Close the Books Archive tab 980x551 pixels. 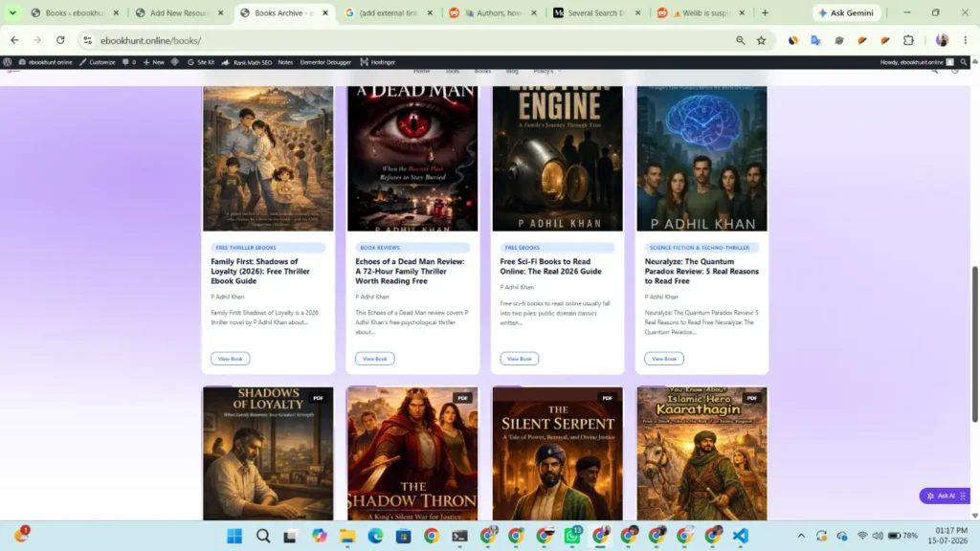(x=325, y=12)
